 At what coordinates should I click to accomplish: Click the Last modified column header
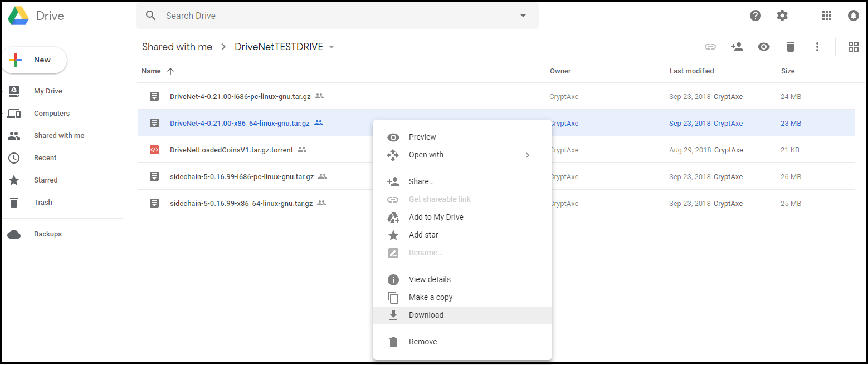coord(692,71)
